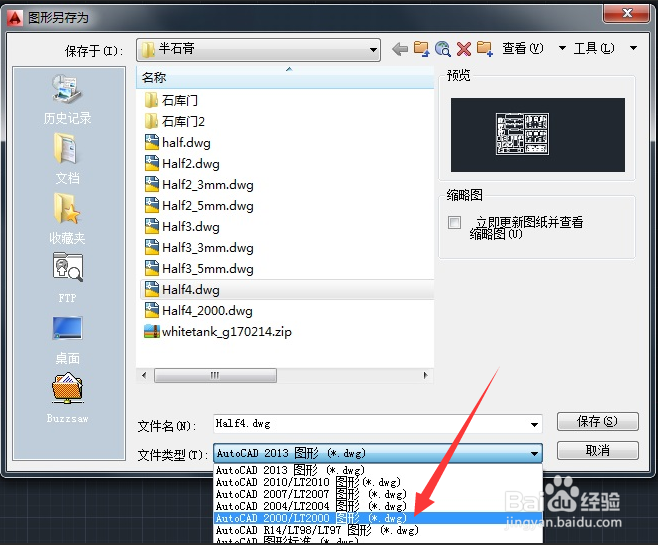Click the scrollbar right arrow in file list

pyautogui.click(x=426, y=375)
